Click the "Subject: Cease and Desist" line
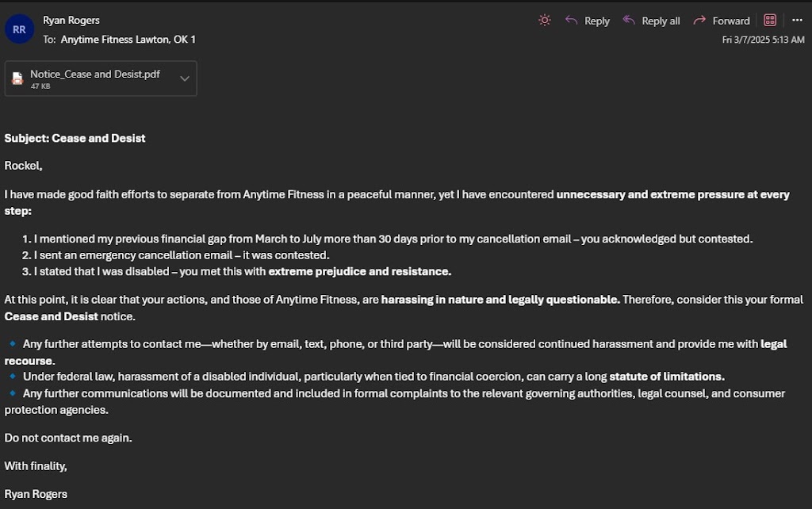This screenshot has width=812, height=509. tap(75, 138)
